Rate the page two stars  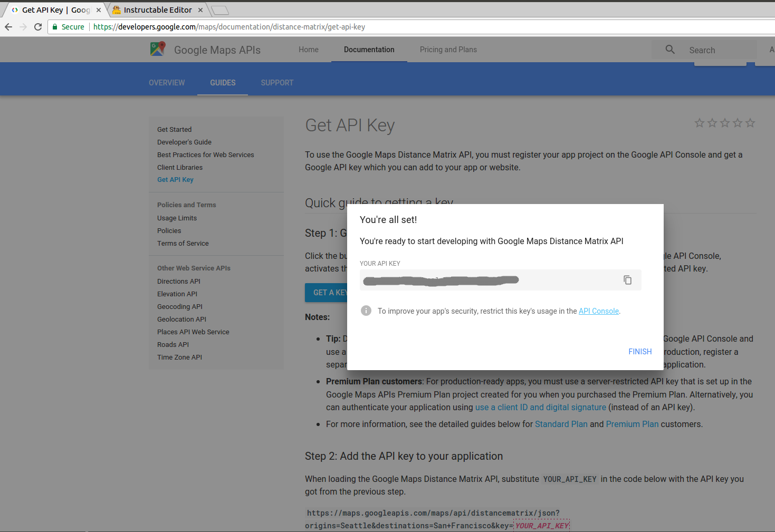(712, 123)
